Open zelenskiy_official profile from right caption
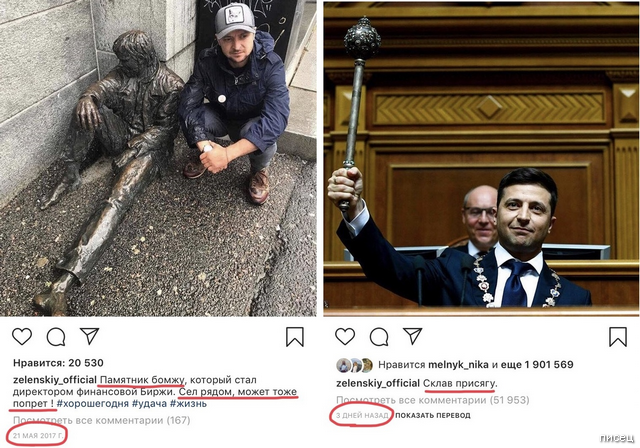The image size is (640, 448). [378, 384]
